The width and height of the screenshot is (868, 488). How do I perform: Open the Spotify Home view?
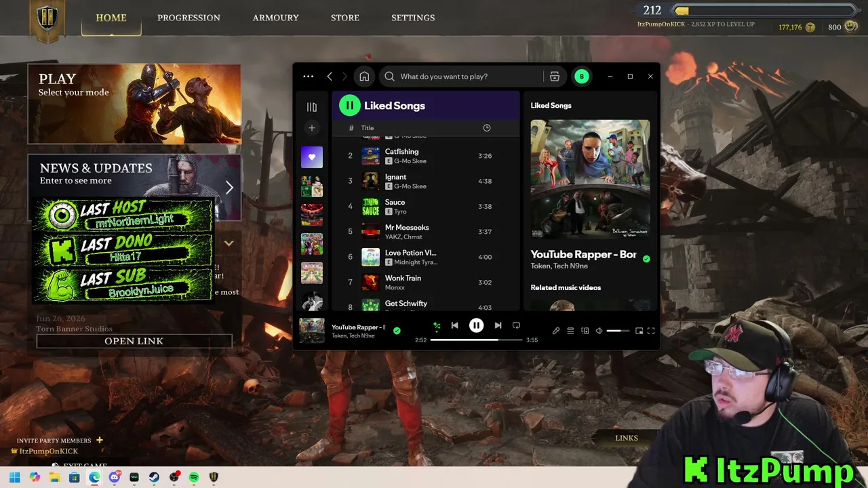(364, 77)
